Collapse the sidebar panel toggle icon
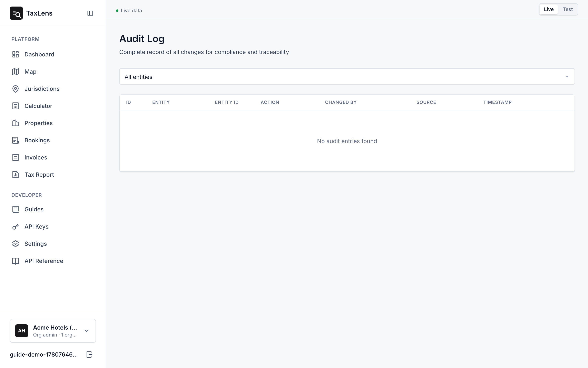 pos(90,13)
